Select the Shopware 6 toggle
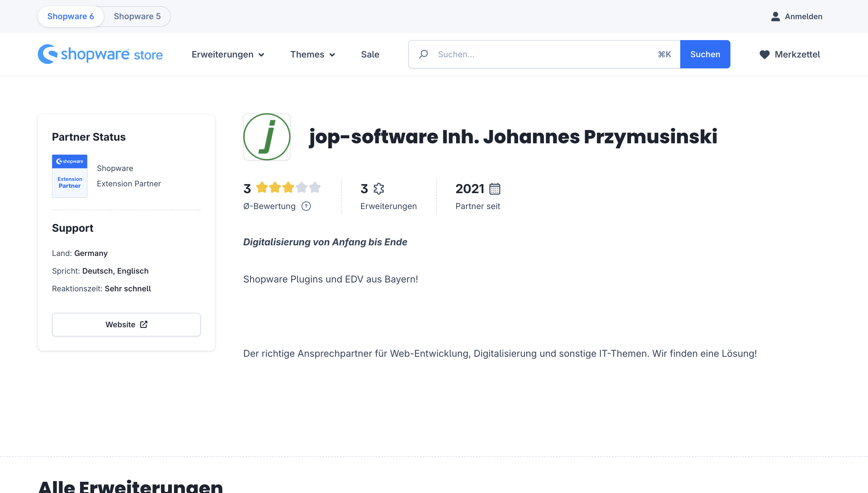Image resolution: width=868 pixels, height=493 pixels. tap(70, 16)
